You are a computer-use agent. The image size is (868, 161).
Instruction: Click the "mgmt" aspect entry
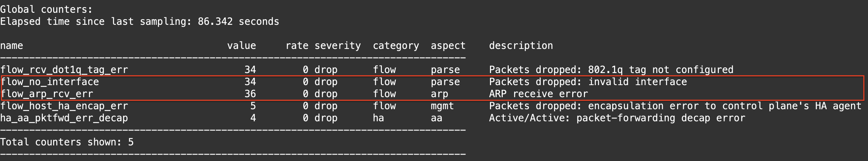(442, 106)
